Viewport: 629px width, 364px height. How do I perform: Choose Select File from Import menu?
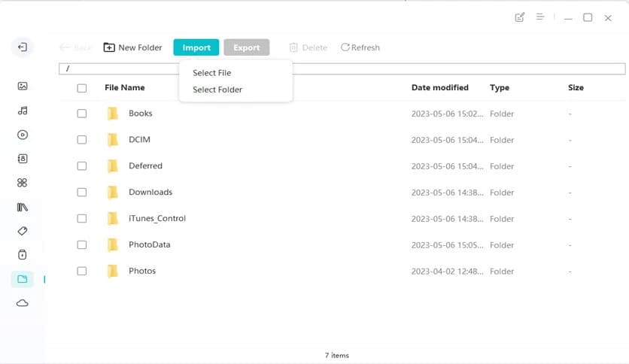(x=212, y=73)
